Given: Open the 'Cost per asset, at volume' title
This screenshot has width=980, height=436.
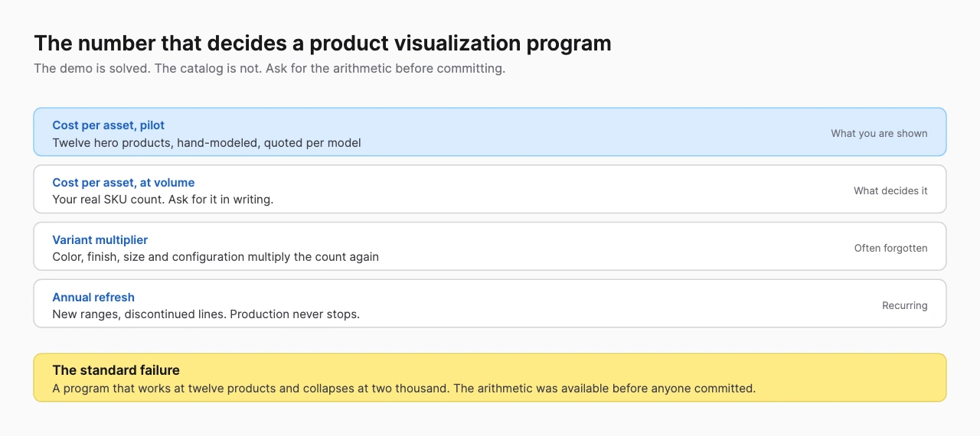Looking at the screenshot, I should coord(123,183).
